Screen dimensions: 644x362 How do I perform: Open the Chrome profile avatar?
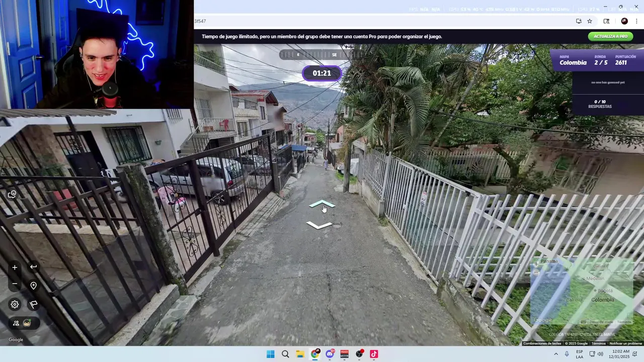click(624, 21)
